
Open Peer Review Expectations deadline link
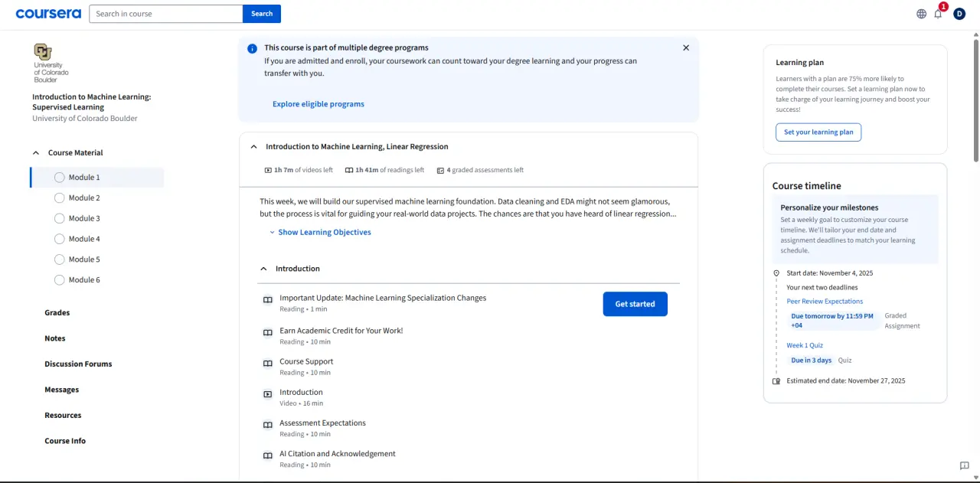(x=825, y=302)
